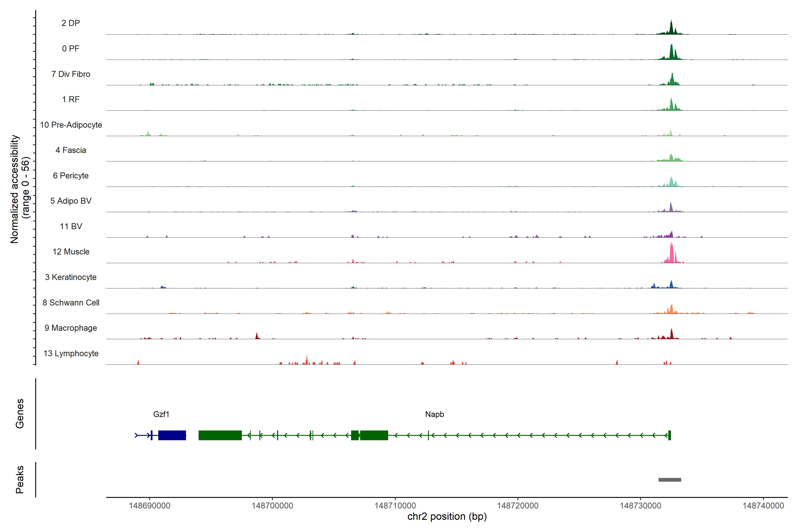Click the chr2 position (bp) axis title
798x532 pixels.
click(447, 517)
